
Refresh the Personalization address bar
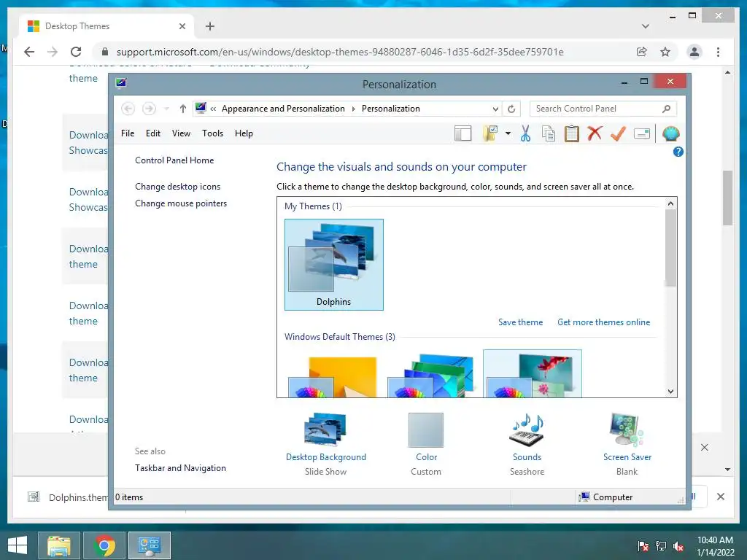tap(511, 109)
